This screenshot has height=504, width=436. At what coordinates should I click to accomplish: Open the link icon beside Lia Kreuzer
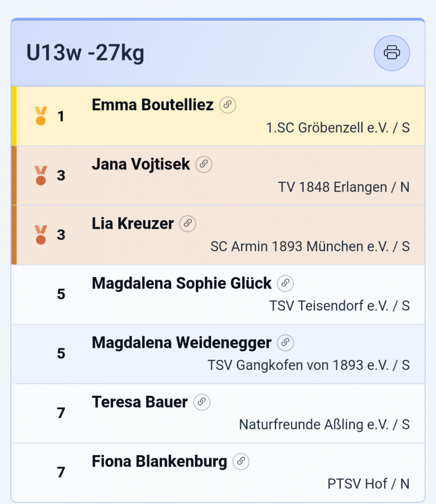pyautogui.click(x=187, y=224)
